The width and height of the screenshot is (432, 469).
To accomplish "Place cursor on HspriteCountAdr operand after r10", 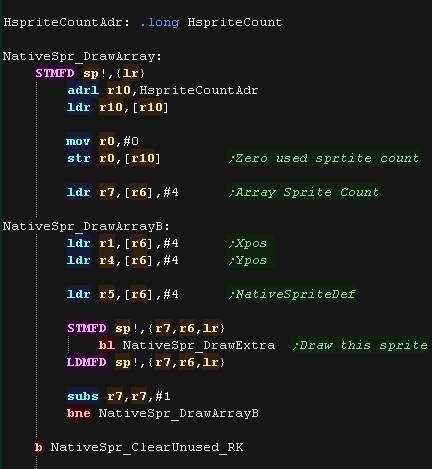I will point(199,90).
